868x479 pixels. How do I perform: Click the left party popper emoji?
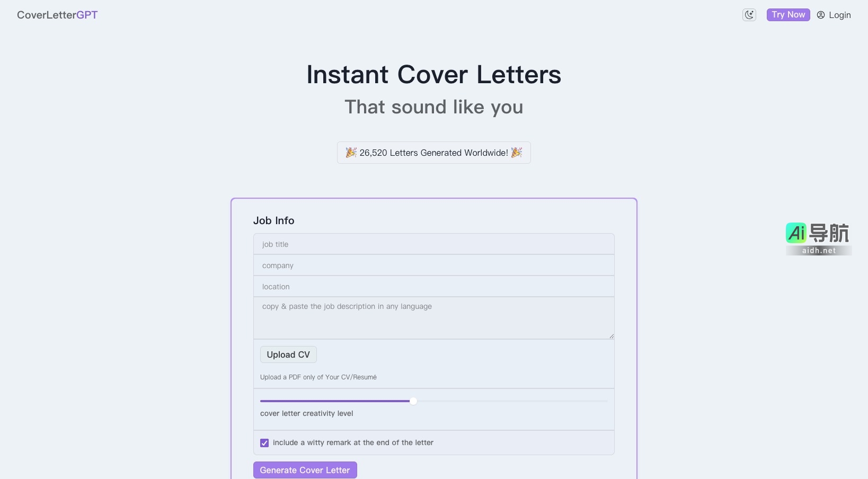(x=351, y=153)
